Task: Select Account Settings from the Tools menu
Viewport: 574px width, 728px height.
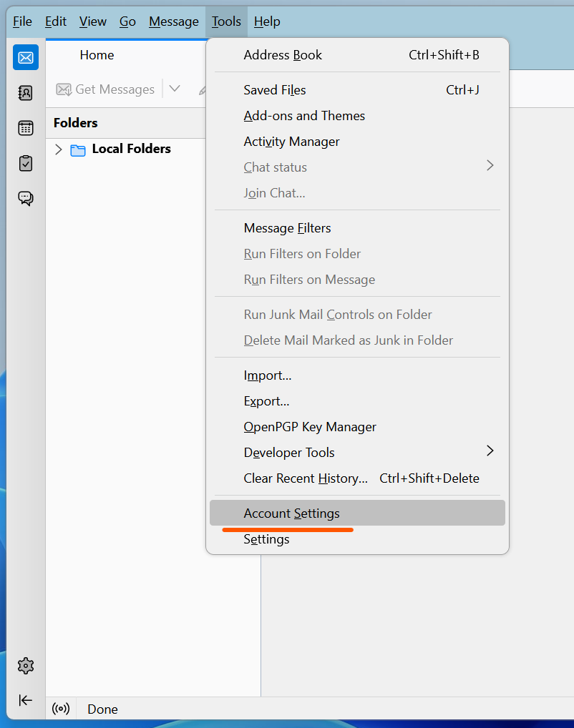Action: click(x=357, y=513)
